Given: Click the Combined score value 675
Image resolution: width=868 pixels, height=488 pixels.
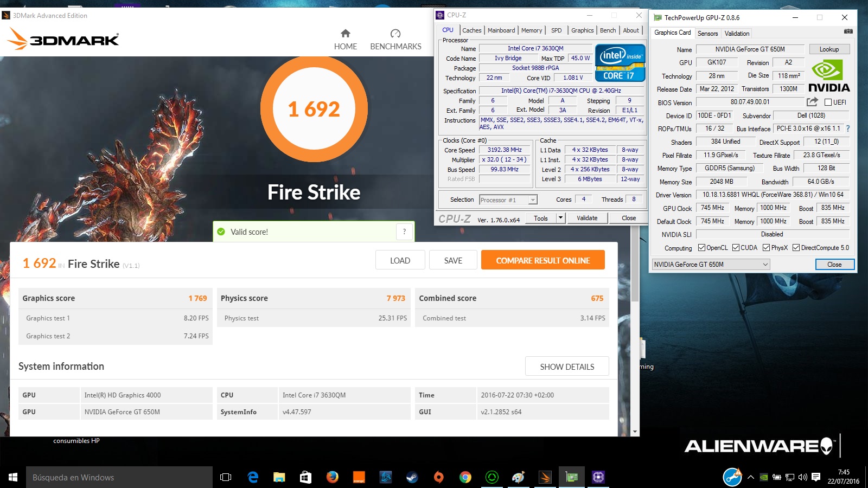Looking at the screenshot, I should 597,298.
